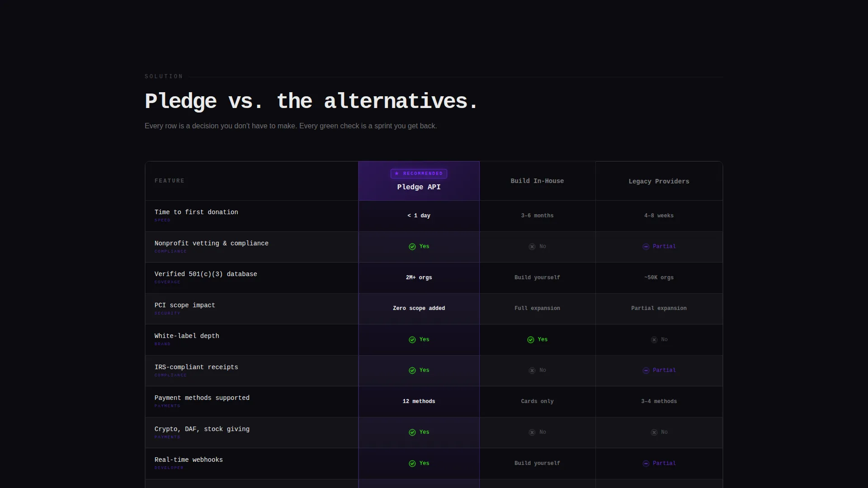This screenshot has height=488, width=868.
Task: Click the '12 methods' cell
Action: pos(419,402)
